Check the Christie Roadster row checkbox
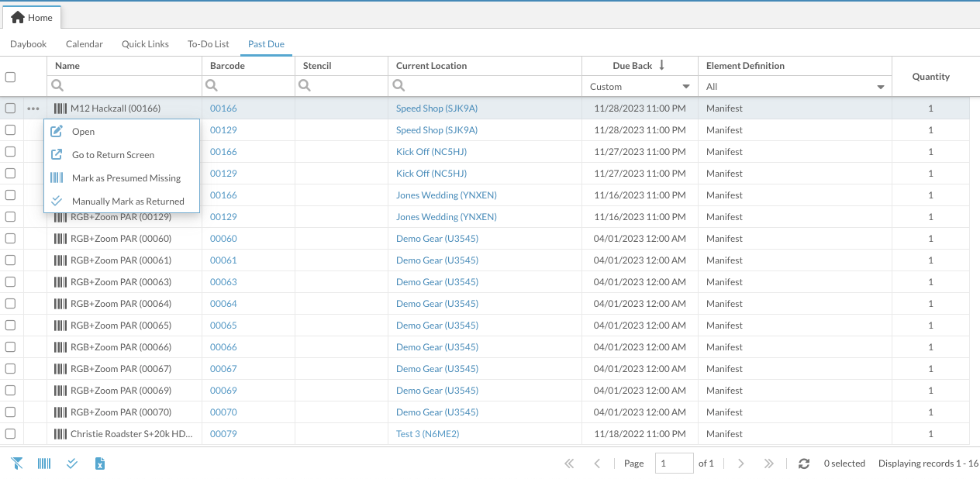Viewport: 980px width, 479px height. click(11, 434)
